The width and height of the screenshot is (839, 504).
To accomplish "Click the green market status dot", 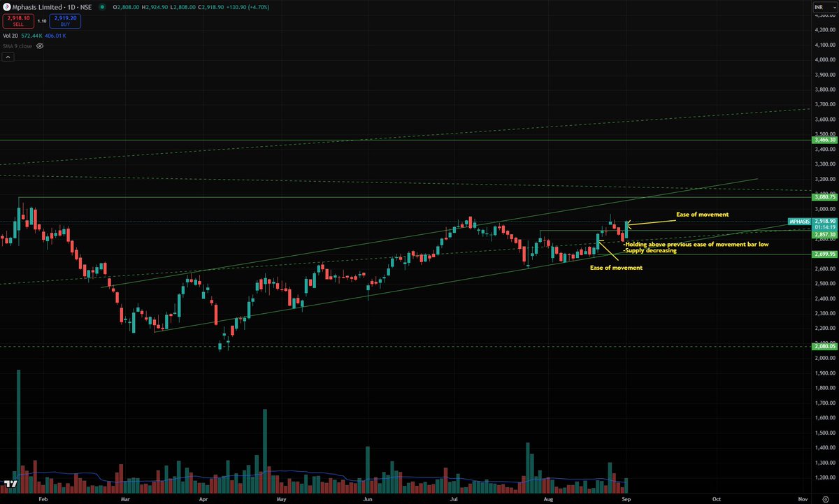I will (103, 7).
